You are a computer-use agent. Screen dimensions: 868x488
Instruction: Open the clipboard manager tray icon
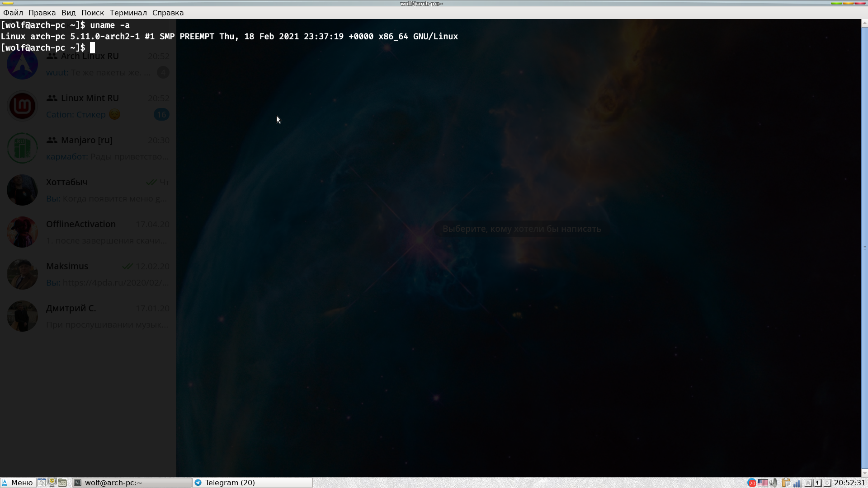(x=786, y=483)
